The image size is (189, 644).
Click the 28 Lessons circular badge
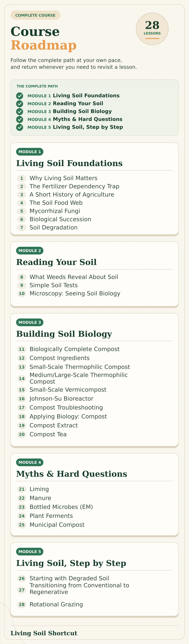point(152,29)
